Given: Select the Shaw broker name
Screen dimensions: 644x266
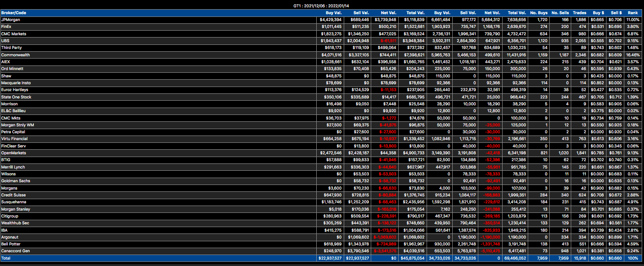Looking at the screenshot, I should click(6, 76).
